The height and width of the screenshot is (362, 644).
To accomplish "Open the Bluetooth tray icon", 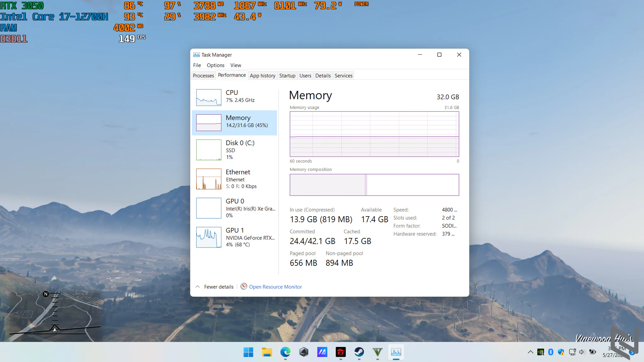I will pyautogui.click(x=551, y=352).
